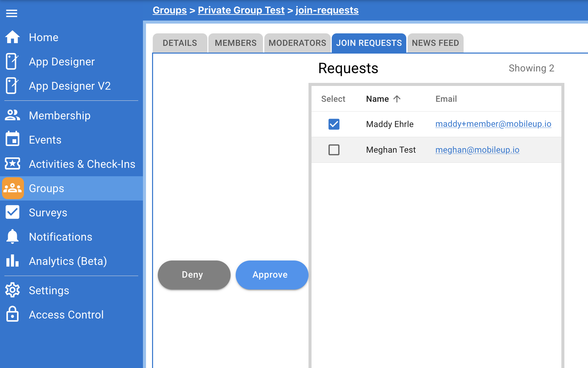
Task: Uncheck the Maddy Ehrle checkbox
Action: (334, 124)
